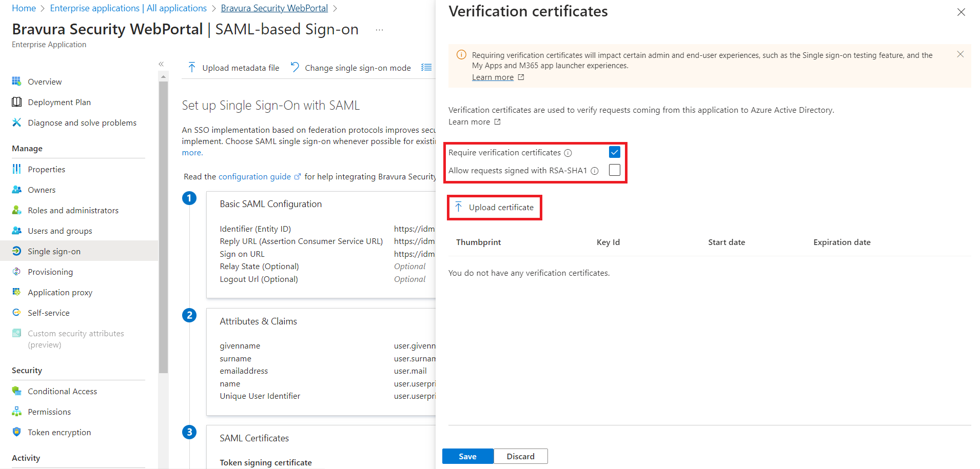The height and width of the screenshot is (469, 980).
Task: Select the Single sign-on blade icon
Action: click(x=17, y=251)
